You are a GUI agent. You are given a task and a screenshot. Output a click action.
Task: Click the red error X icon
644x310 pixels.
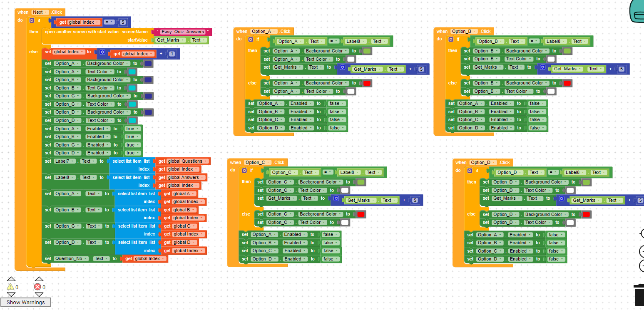[37, 287]
